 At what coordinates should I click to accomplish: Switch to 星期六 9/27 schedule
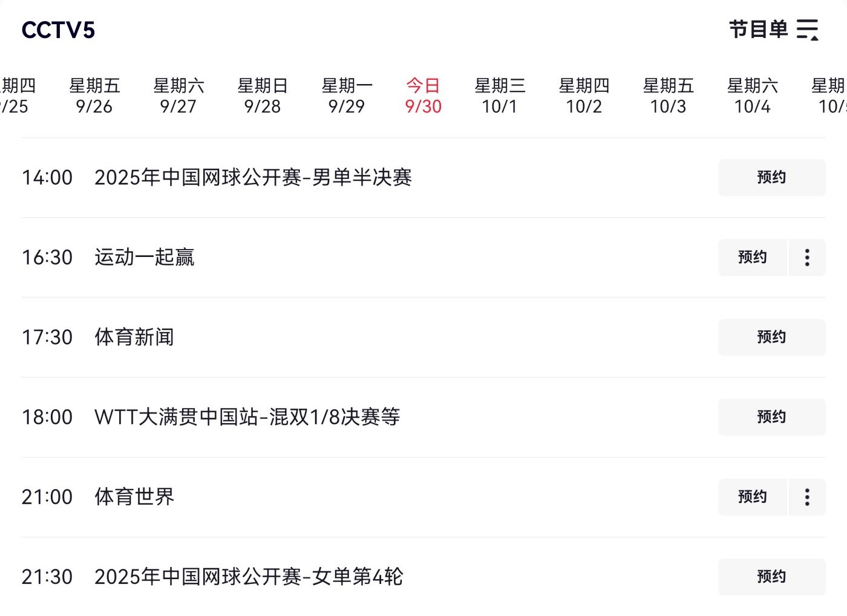point(178,96)
